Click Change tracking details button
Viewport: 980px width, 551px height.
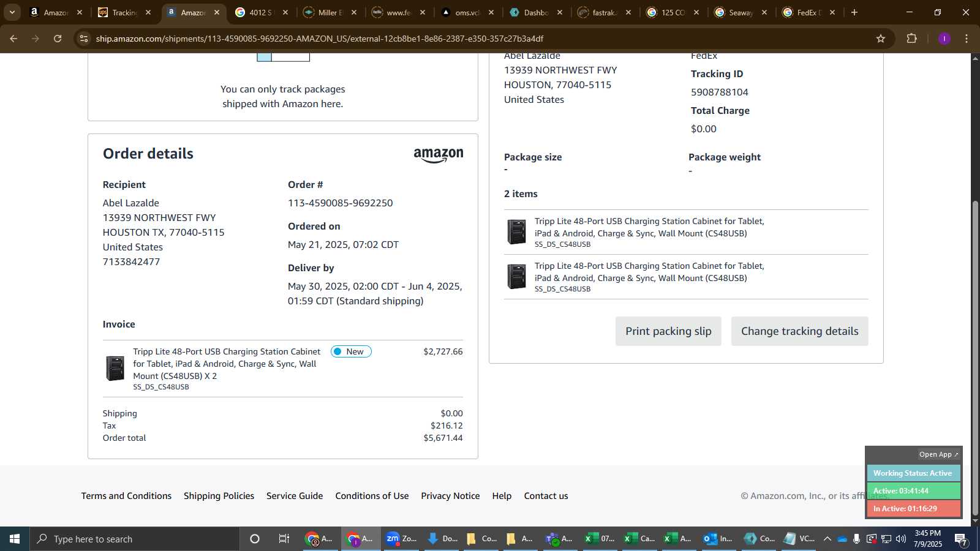[x=799, y=331]
